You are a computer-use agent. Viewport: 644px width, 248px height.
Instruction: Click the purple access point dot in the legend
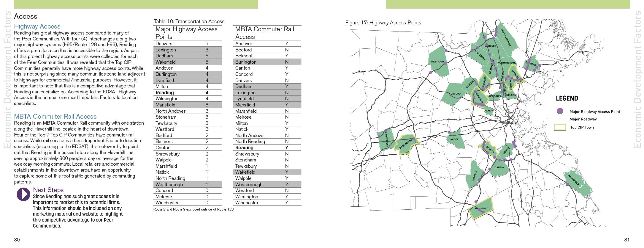pyautogui.click(x=560, y=111)
